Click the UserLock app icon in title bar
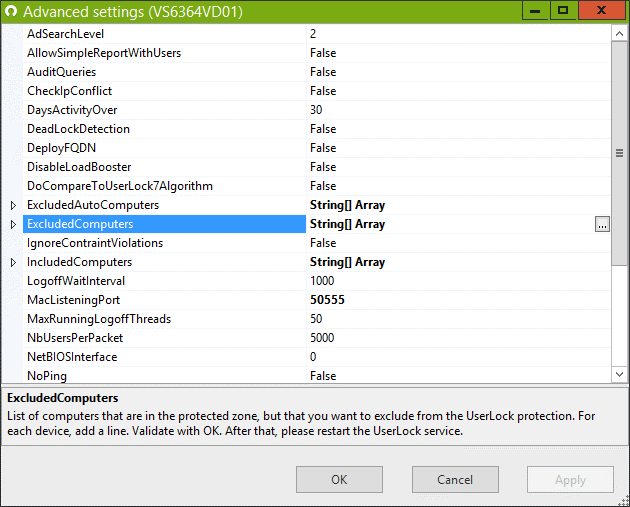This screenshot has height=507, width=630. [11, 11]
